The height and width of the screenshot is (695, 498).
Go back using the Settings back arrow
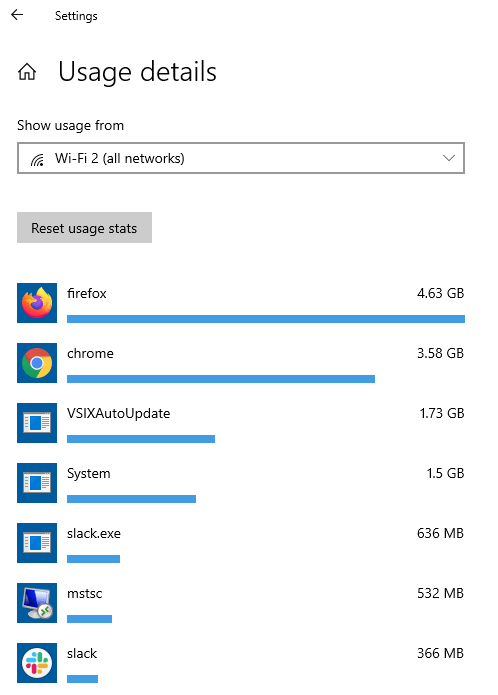(x=17, y=15)
